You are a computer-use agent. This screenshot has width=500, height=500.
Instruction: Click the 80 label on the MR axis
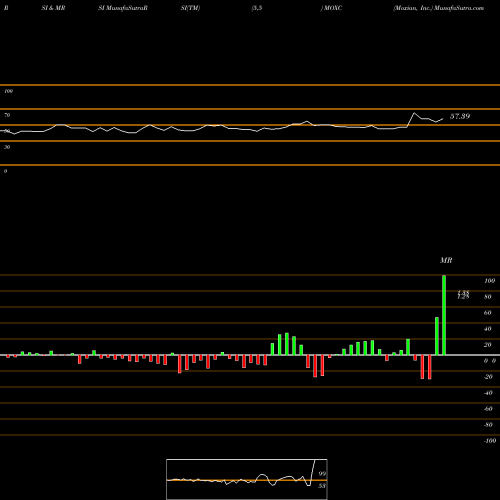click(x=488, y=297)
